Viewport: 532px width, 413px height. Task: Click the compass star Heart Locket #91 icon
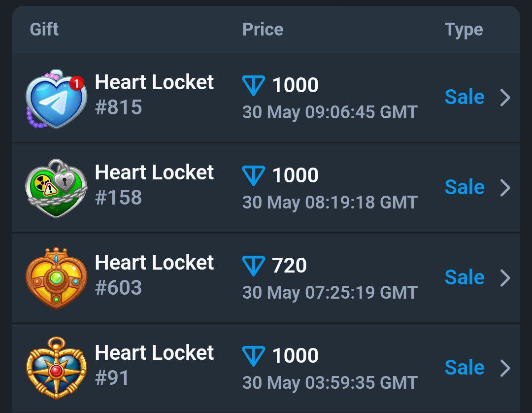[x=56, y=368]
